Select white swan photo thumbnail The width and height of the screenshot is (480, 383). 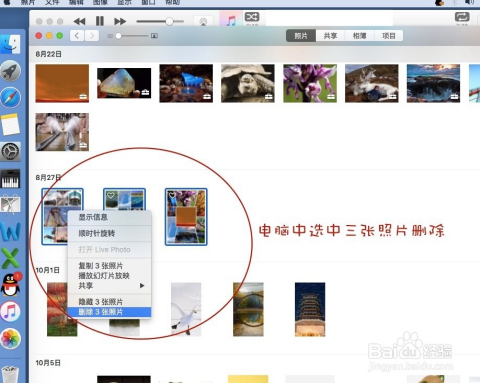point(186,309)
